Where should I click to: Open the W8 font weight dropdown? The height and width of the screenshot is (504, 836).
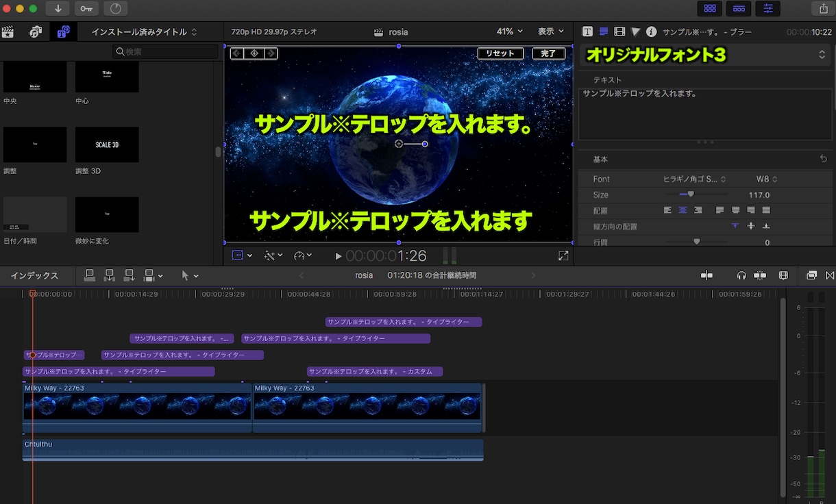pyautogui.click(x=767, y=179)
